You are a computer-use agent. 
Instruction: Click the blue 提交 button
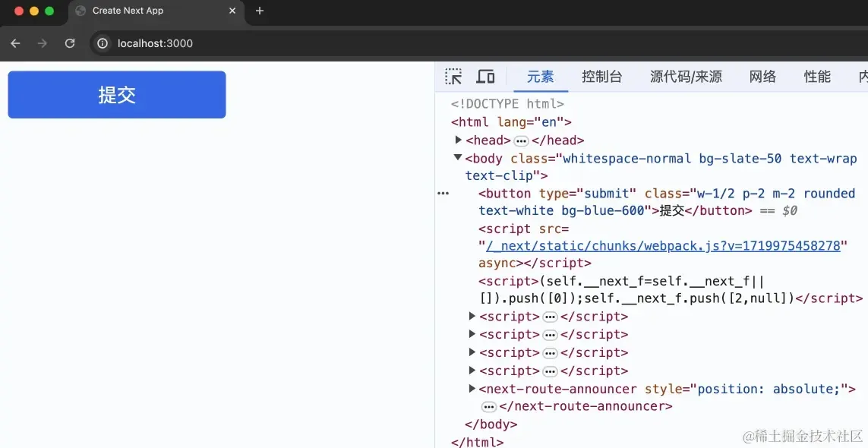click(x=117, y=95)
